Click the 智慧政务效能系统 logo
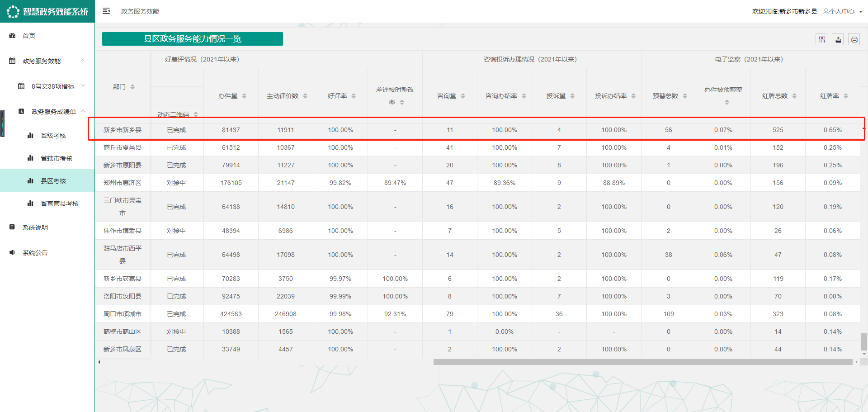The width and height of the screenshot is (868, 412). click(x=47, y=11)
